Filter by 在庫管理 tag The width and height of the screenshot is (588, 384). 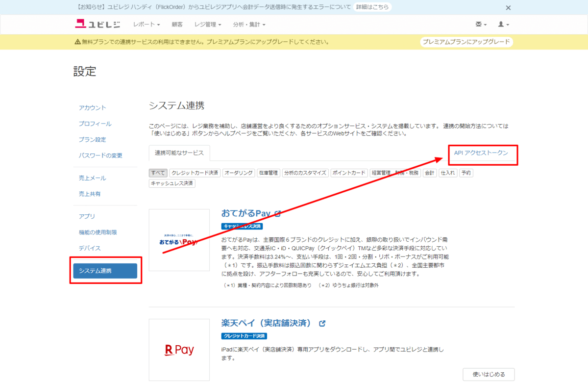[268, 173]
